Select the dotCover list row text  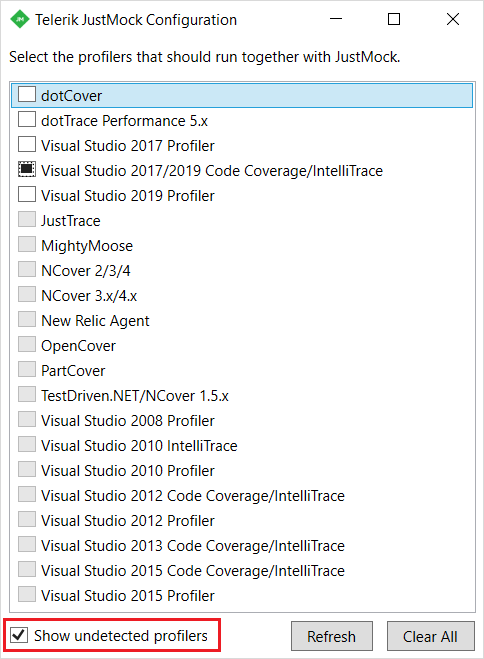click(71, 96)
